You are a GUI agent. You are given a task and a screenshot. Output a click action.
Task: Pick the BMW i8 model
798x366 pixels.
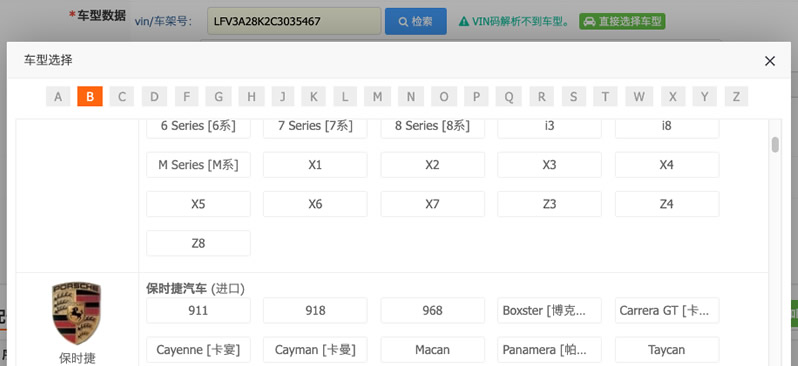pyautogui.click(x=667, y=126)
